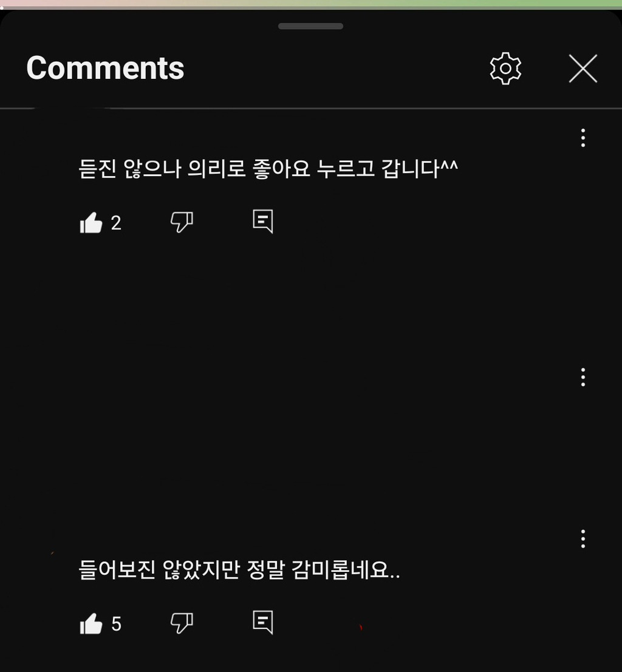Screen dimensions: 622x672
Task: Dislike the 감미롭네요 comment
Action: pyautogui.click(x=182, y=623)
